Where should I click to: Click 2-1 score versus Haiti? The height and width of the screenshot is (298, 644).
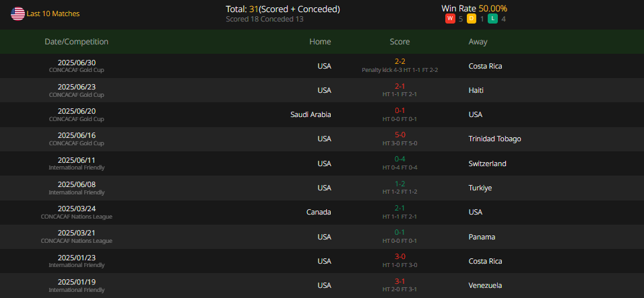coord(400,86)
